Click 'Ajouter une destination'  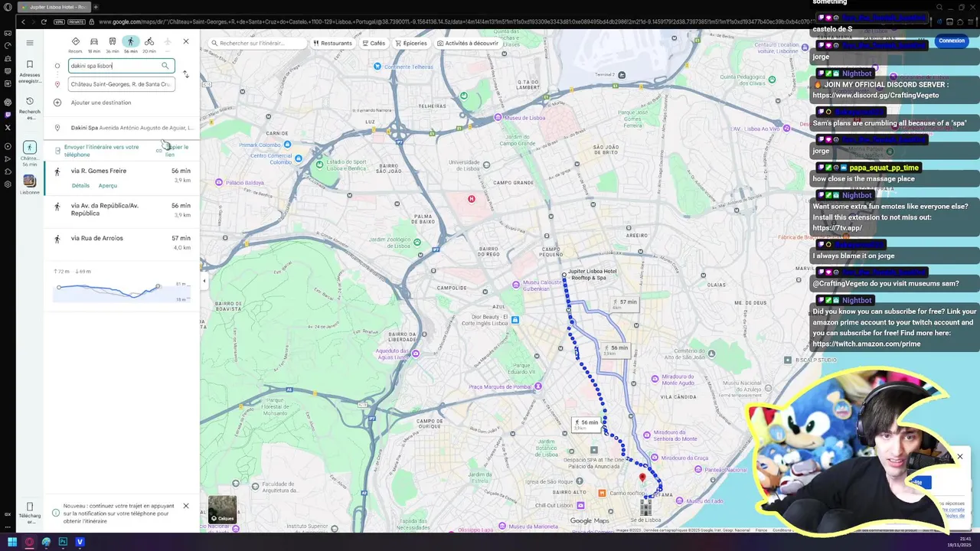101,103
